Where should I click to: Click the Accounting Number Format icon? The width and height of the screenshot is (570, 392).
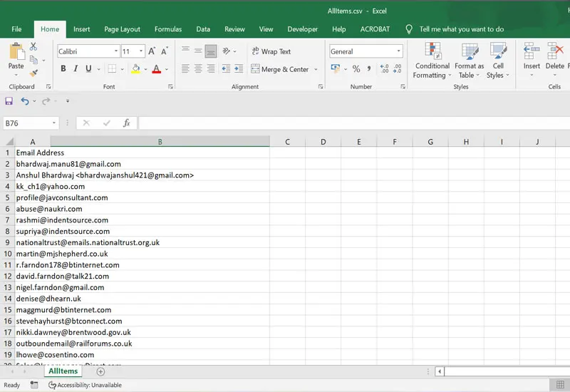(x=335, y=68)
